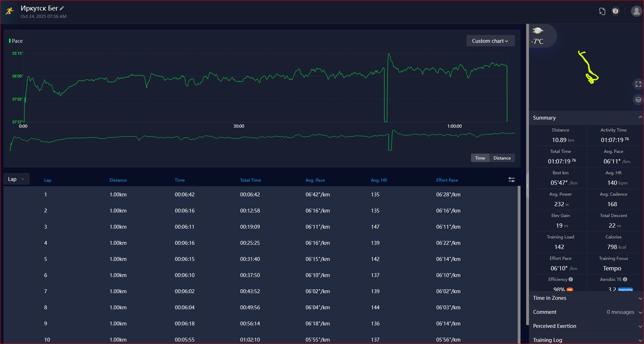The height and width of the screenshot is (344, 644).
Task: Open the Lap type dropdown
Action: 16,179
